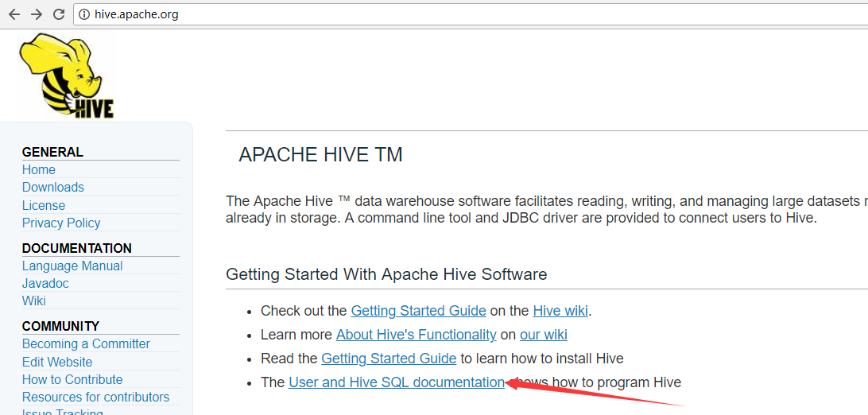This screenshot has height=415, width=868.
Task: Open the site info icon in address bar
Action: coord(84,14)
